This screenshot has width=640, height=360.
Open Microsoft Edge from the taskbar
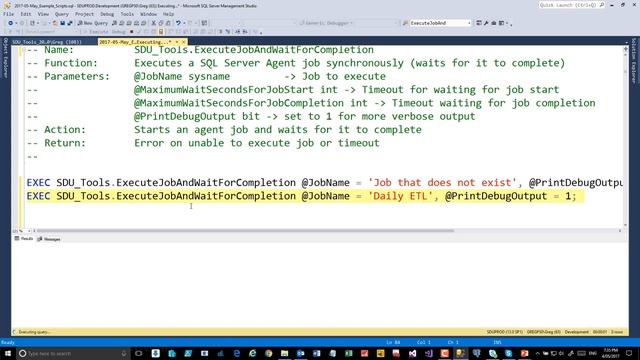click(x=237, y=353)
